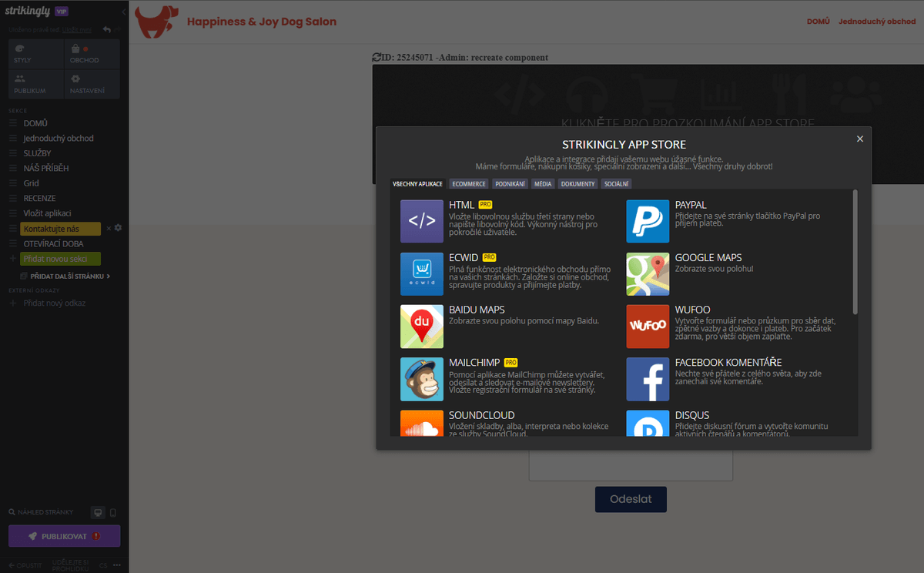Open the Styly panel
This screenshot has width=924, height=573.
coord(36,54)
